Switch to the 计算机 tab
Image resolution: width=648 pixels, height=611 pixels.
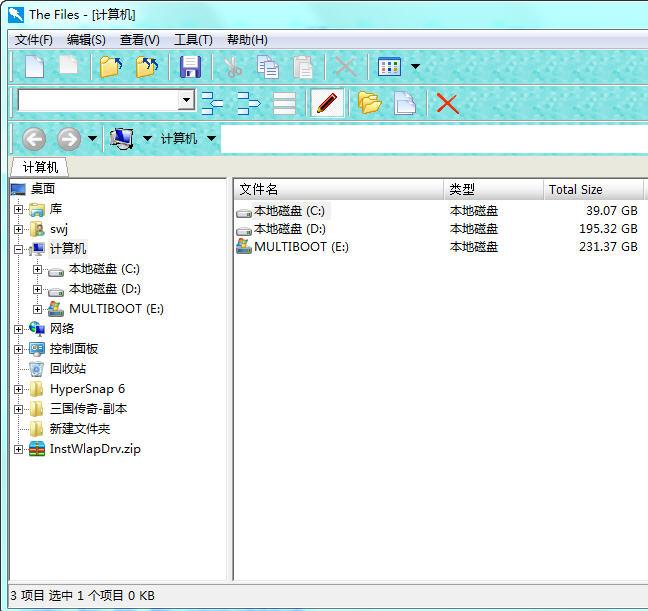coord(40,167)
